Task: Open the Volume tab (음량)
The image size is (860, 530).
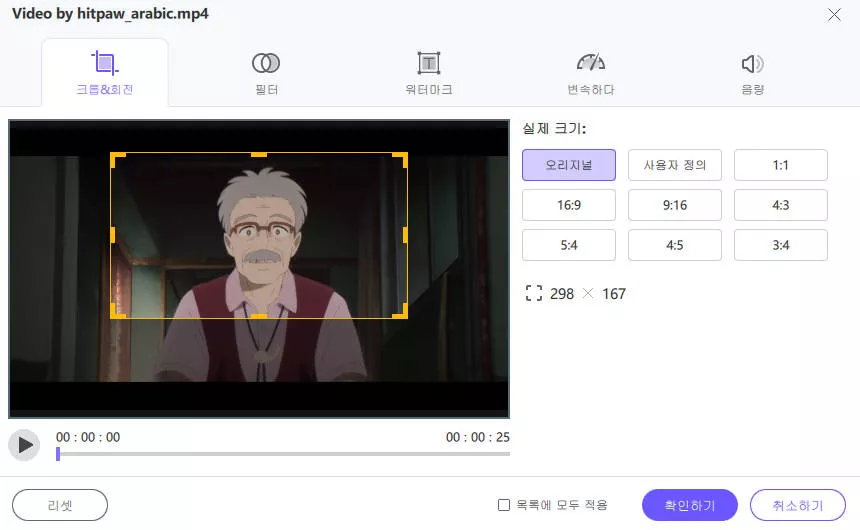Action: (x=752, y=73)
